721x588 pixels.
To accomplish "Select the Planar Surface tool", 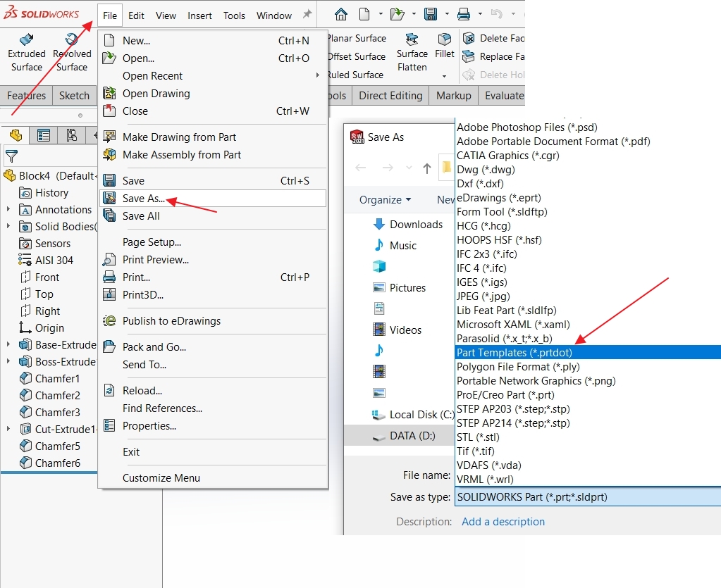I will (x=357, y=38).
